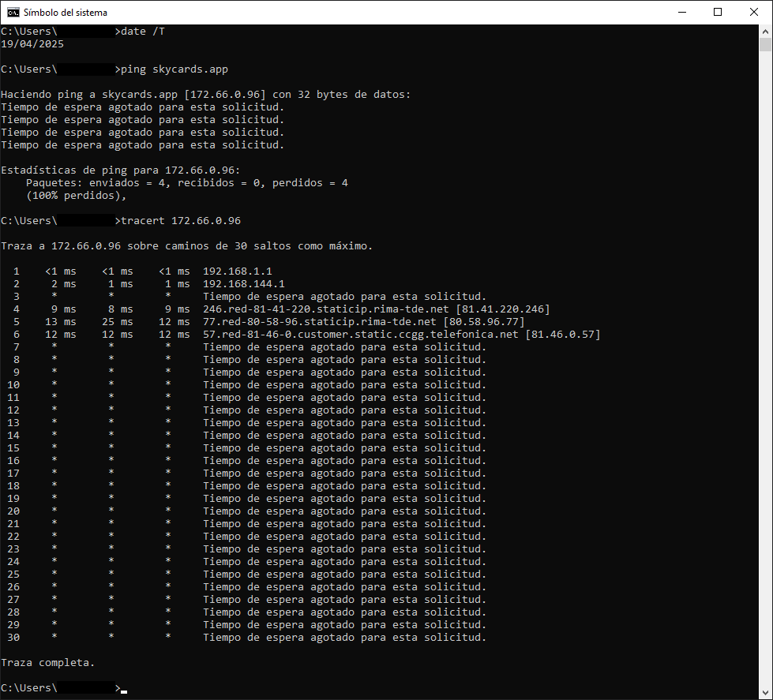This screenshot has height=700, width=773.
Task: Click the Command Prompt icon in title bar
Action: 13,12
